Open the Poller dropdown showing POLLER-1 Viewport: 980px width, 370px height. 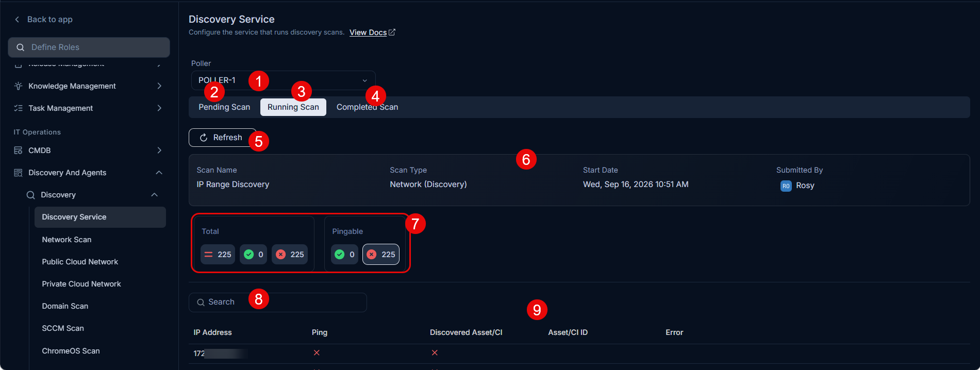click(283, 80)
